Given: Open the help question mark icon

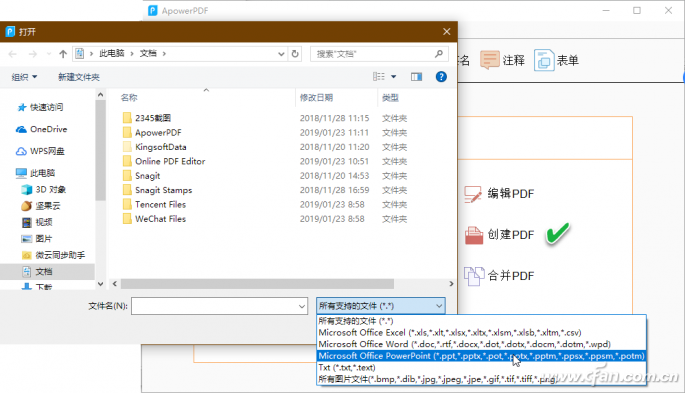Looking at the screenshot, I should (x=441, y=77).
